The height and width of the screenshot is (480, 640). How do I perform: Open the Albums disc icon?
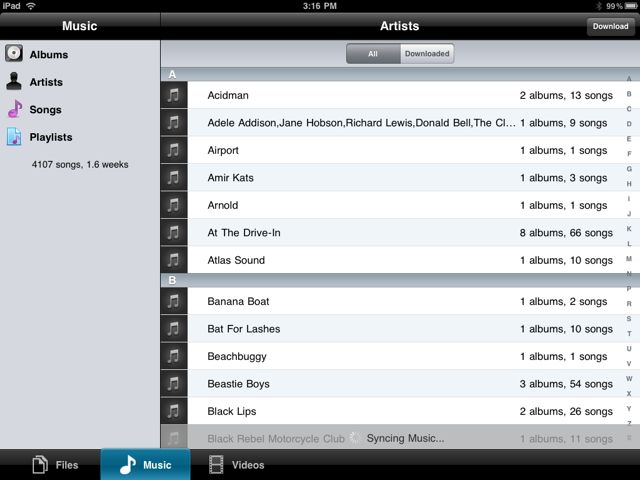pyautogui.click(x=14, y=53)
